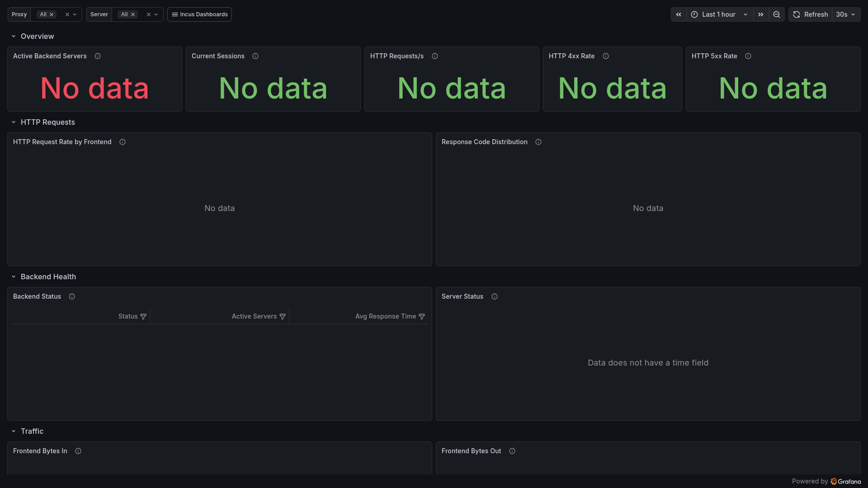Filter the Avg Response Time column

(x=422, y=317)
